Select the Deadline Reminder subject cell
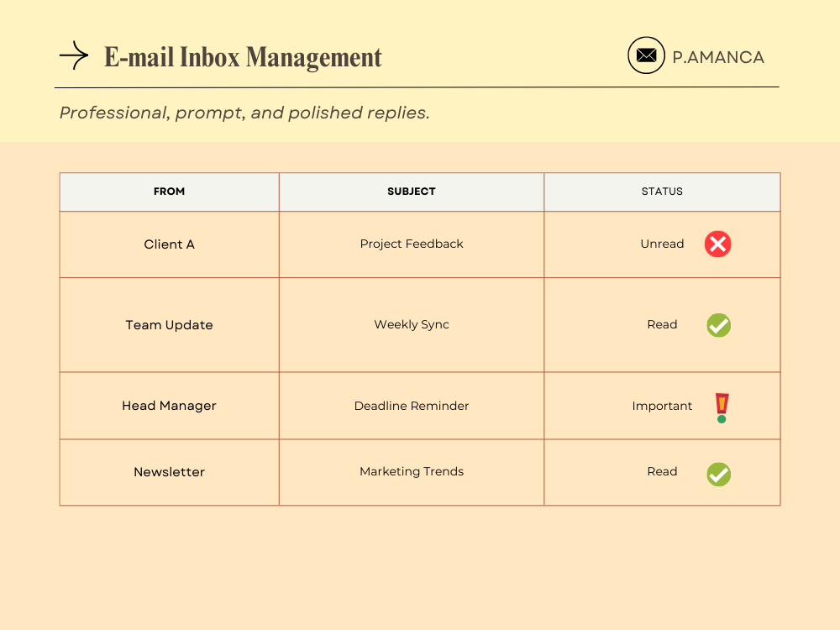The height and width of the screenshot is (630, 840). pos(412,406)
